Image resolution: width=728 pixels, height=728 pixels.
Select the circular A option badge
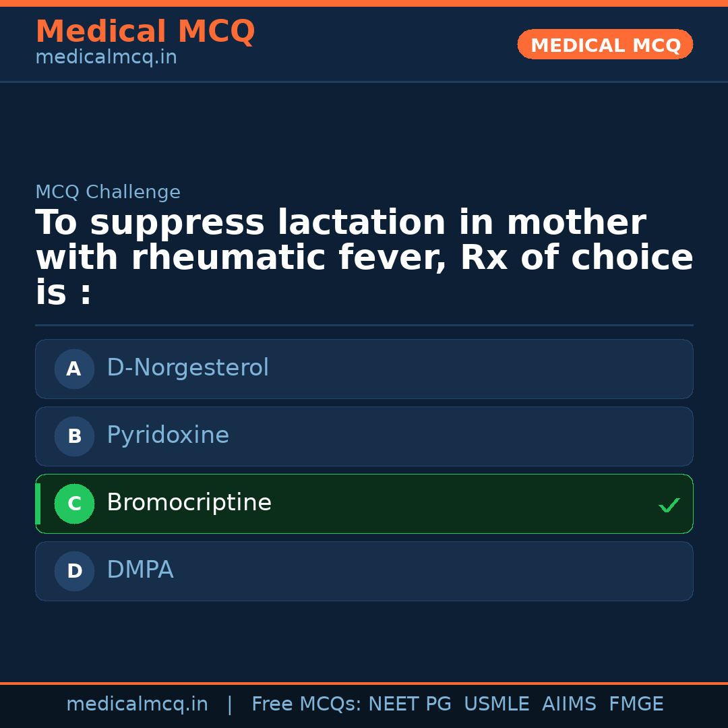(74, 369)
